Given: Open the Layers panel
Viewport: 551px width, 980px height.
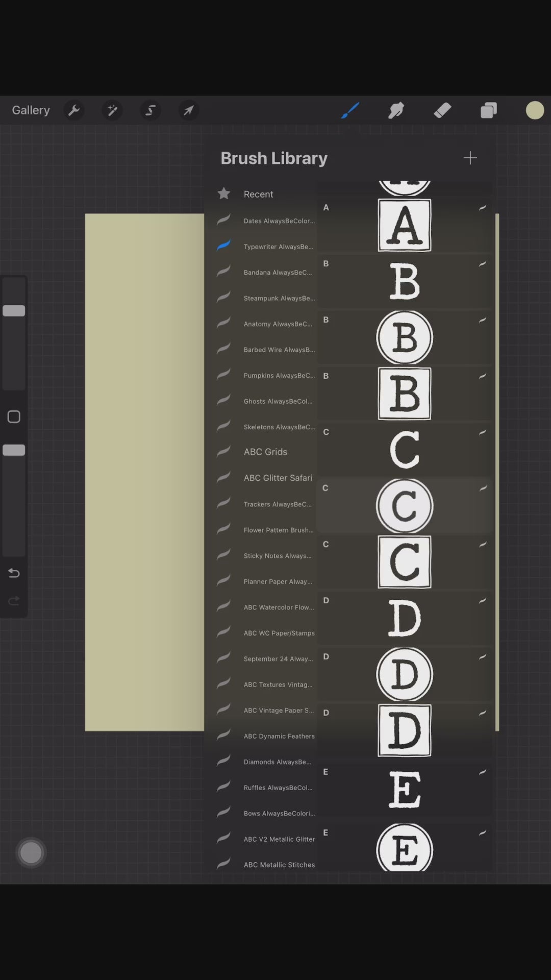Looking at the screenshot, I should point(488,110).
